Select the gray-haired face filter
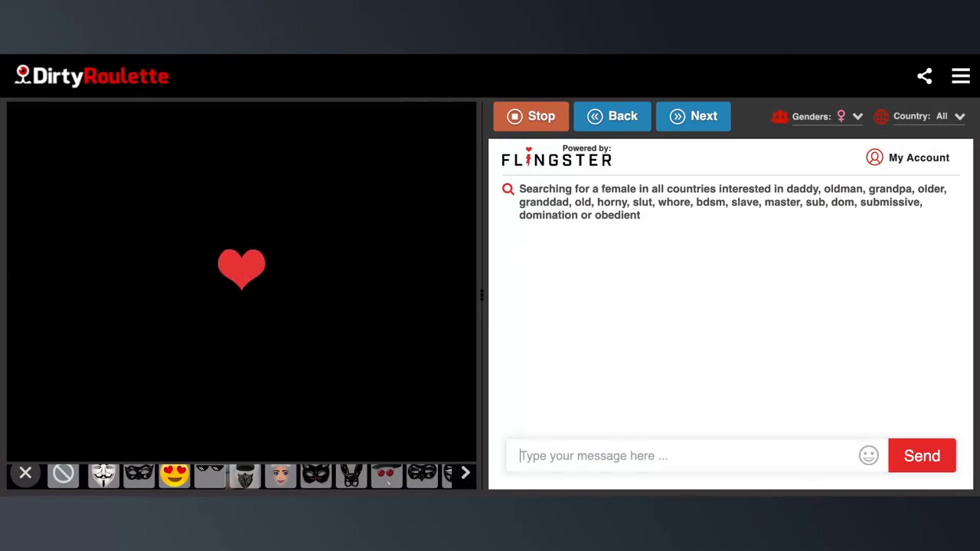The image size is (980, 551). [280, 474]
